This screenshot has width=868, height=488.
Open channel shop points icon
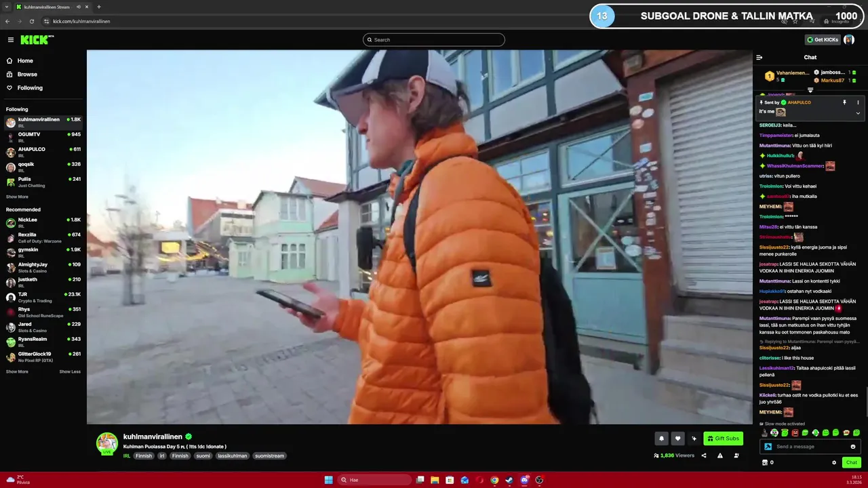point(765,462)
